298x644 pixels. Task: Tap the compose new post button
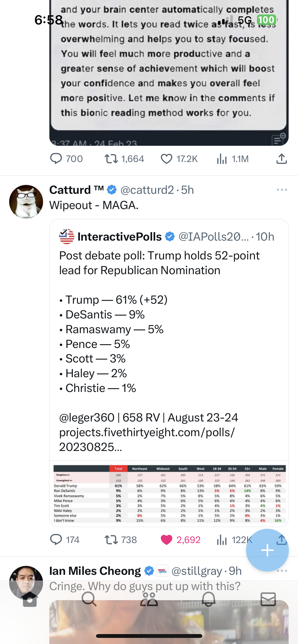[267, 550]
